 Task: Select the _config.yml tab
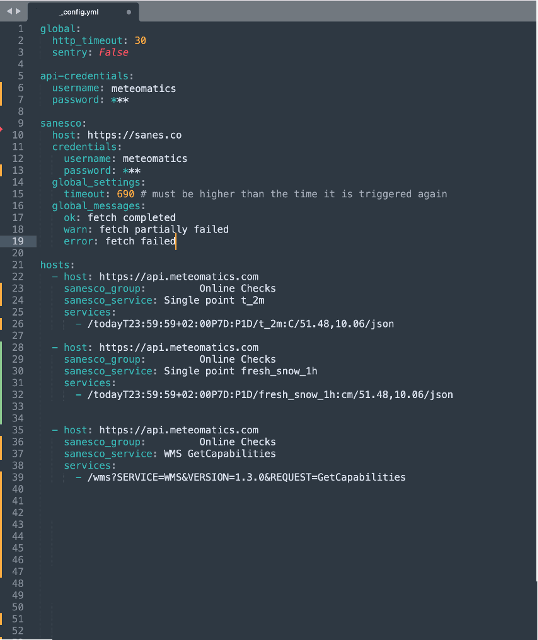tap(83, 12)
